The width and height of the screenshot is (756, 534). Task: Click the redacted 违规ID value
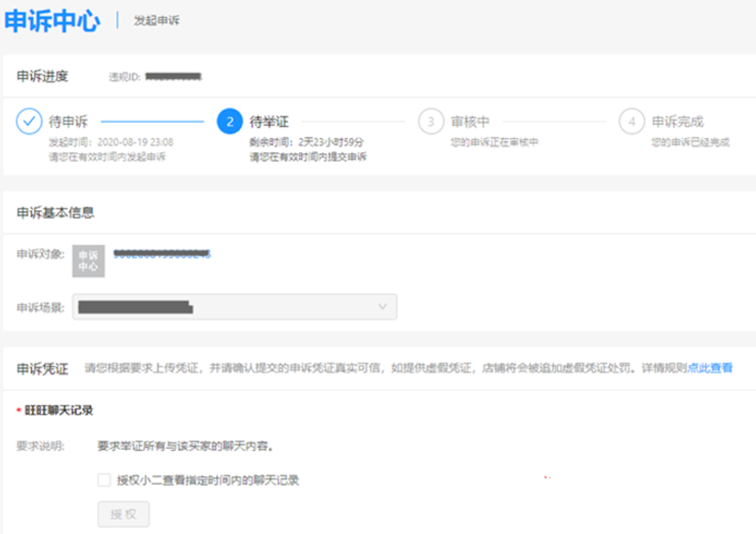[x=173, y=77]
